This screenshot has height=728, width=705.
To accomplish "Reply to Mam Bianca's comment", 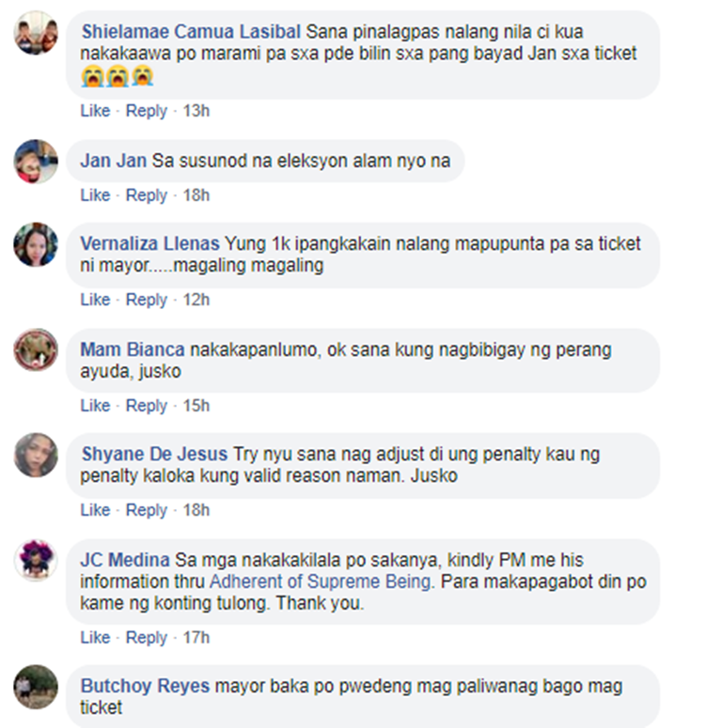I will 147,406.
